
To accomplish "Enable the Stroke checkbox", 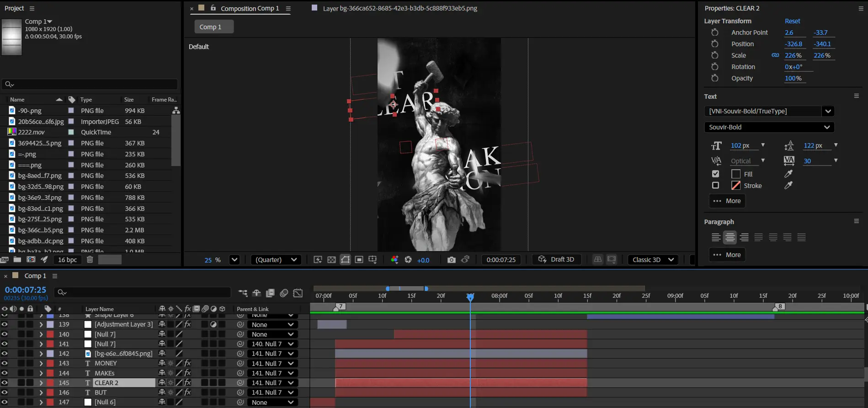I will pyautogui.click(x=715, y=185).
